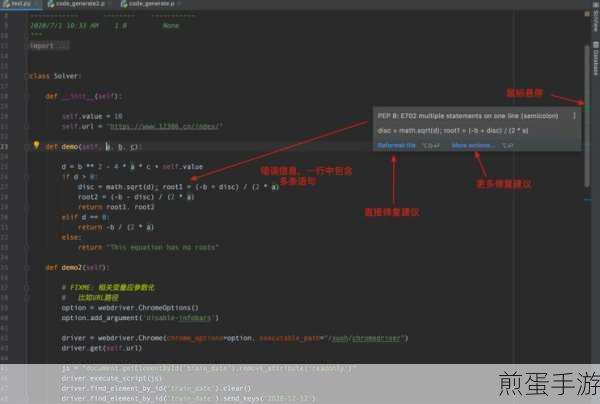Switch to the code_generate.py tab

(x=148, y=4)
